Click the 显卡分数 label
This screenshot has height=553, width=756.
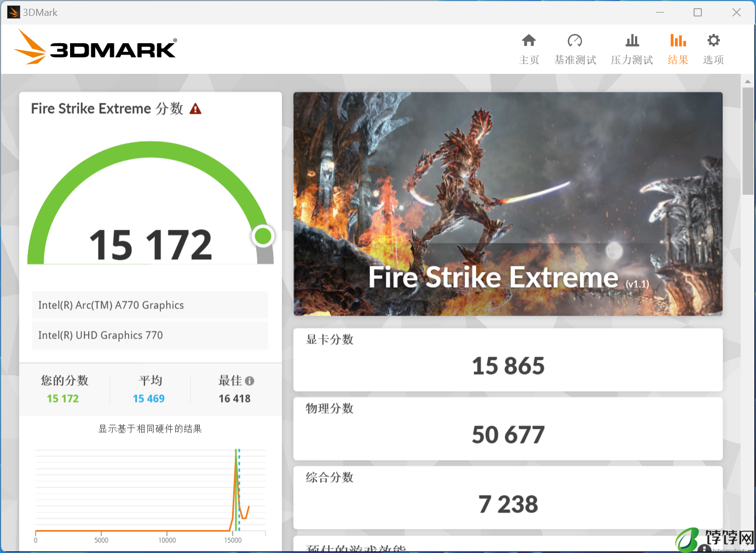tap(330, 340)
